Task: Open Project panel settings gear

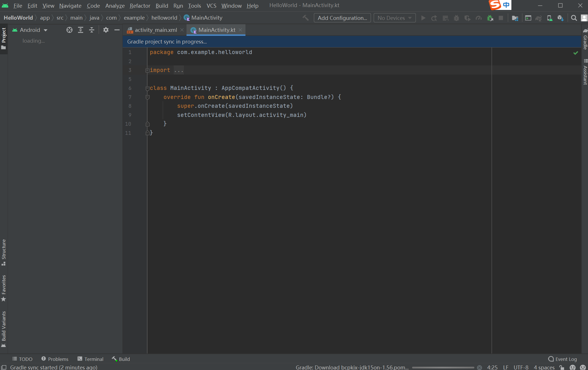Action: [x=106, y=30]
